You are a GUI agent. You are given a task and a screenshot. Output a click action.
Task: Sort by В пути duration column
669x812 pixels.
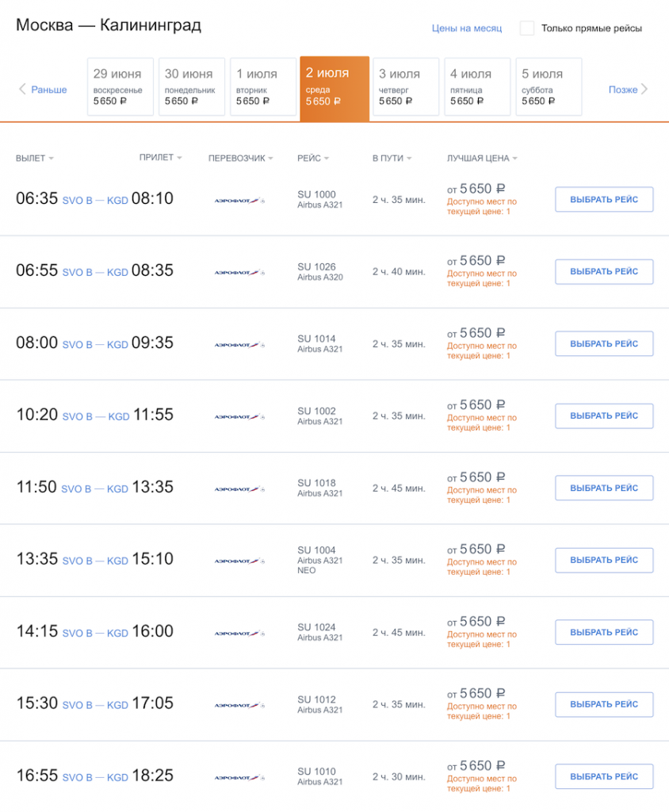click(392, 159)
